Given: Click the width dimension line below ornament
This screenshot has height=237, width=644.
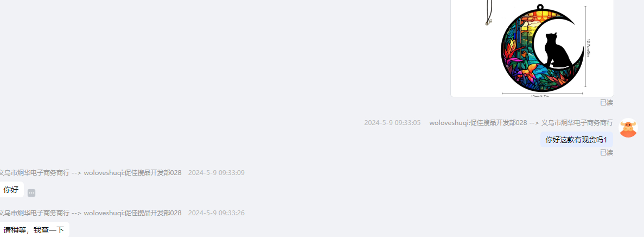Looking at the screenshot, I should click(x=542, y=93).
